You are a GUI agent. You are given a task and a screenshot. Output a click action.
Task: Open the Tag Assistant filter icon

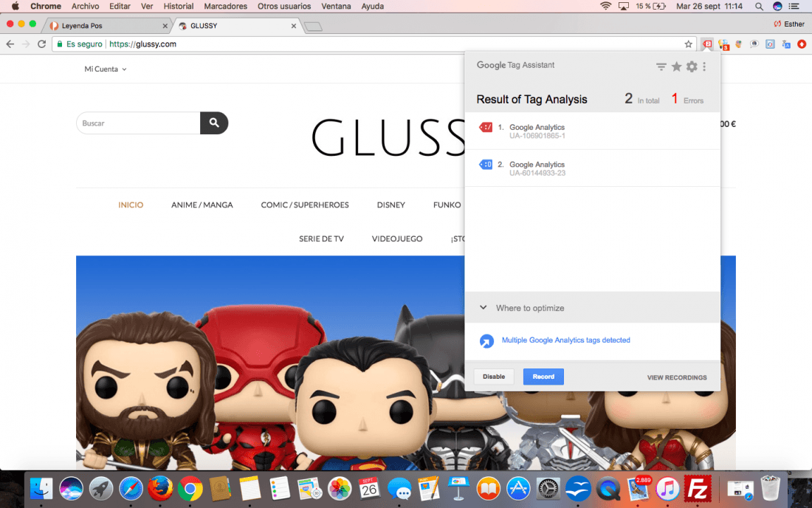661,66
